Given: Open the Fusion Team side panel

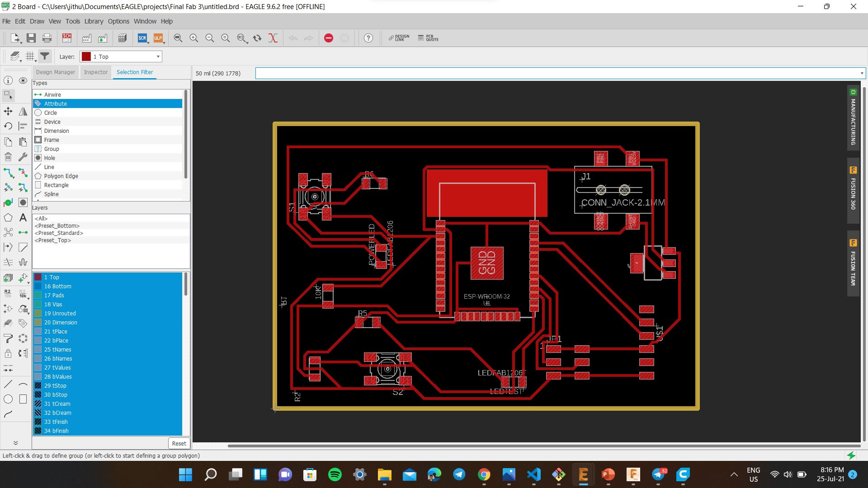Looking at the screenshot, I should point(853,264).
